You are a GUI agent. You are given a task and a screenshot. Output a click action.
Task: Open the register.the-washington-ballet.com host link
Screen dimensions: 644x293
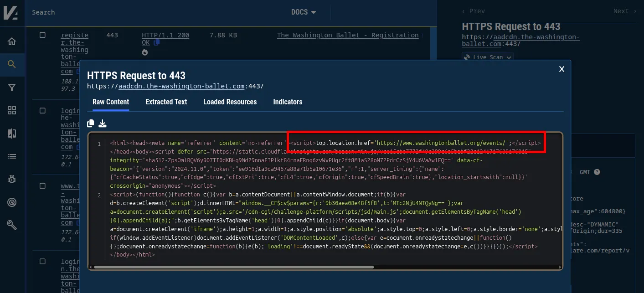(x=75, y=53)
